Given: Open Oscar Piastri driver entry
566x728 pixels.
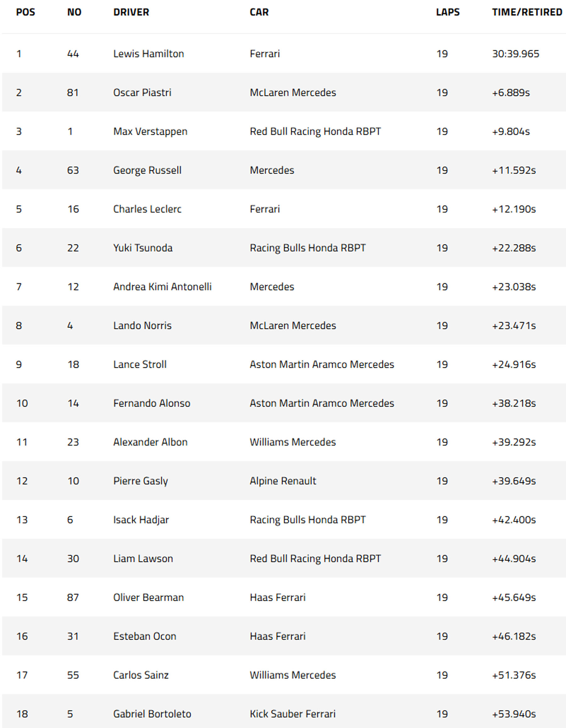Looking at the screenshot, I should coord(142,93).
